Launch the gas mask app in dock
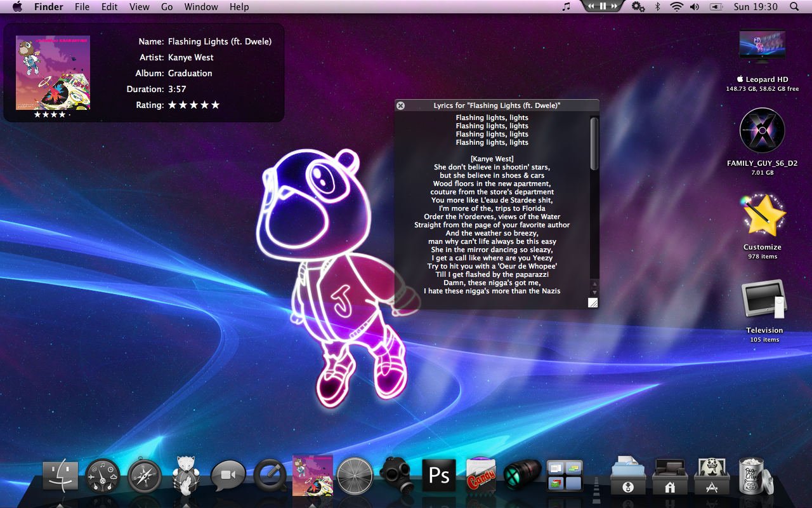The width and height of the screenshot is (812, 508). 397,475
